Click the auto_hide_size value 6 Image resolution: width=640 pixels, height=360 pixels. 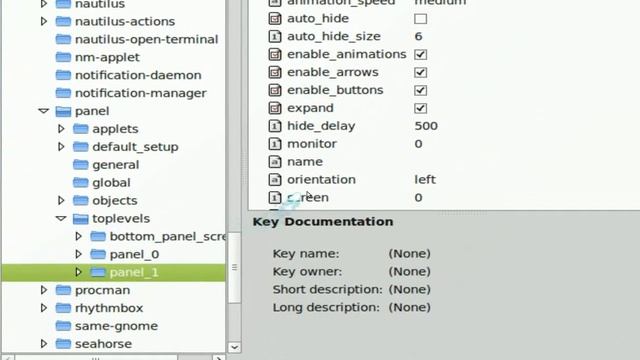click(x=418, y=36)
